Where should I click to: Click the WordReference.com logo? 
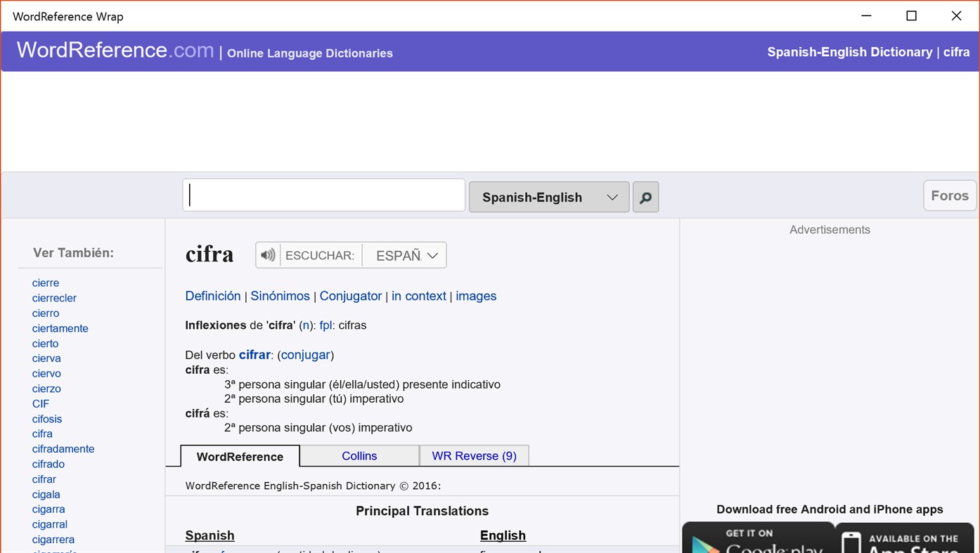[115, 50]
